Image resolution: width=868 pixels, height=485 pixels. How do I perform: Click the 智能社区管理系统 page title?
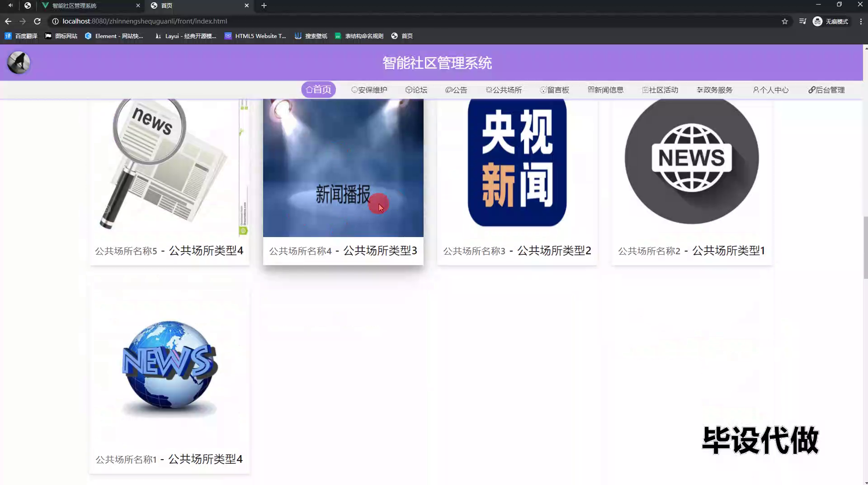point(437,63)
